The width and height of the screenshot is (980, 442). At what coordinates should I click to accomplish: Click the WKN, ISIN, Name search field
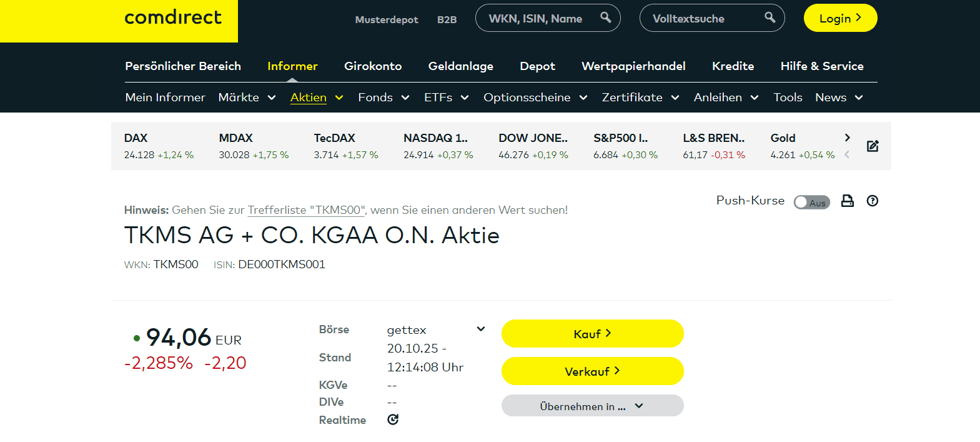pos(536,19)
